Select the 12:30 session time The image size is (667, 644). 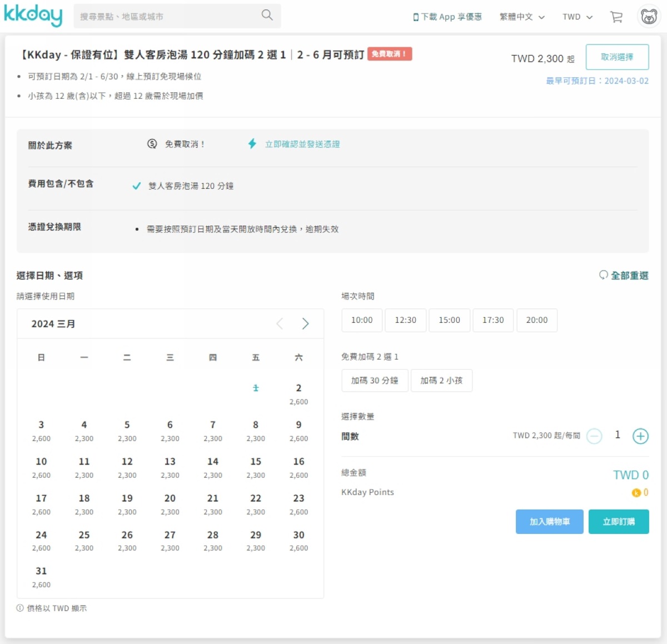pyautogui.click(x=406, y=321)
